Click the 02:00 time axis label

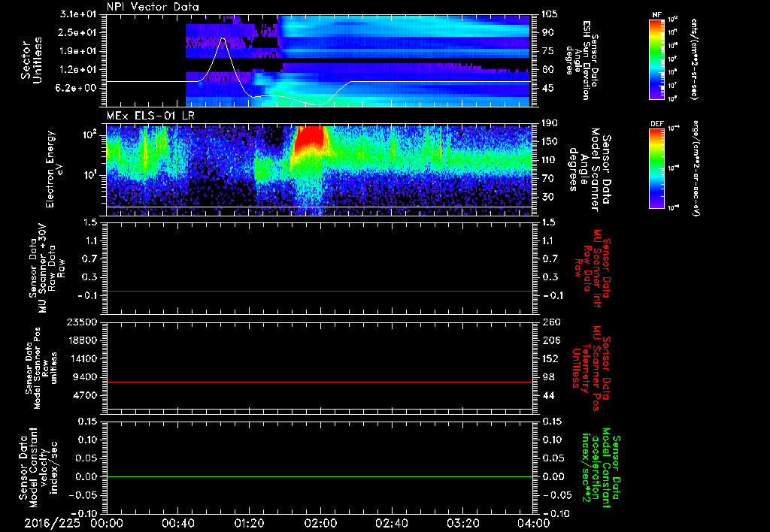pyautogui.click(x=320, y=523)
